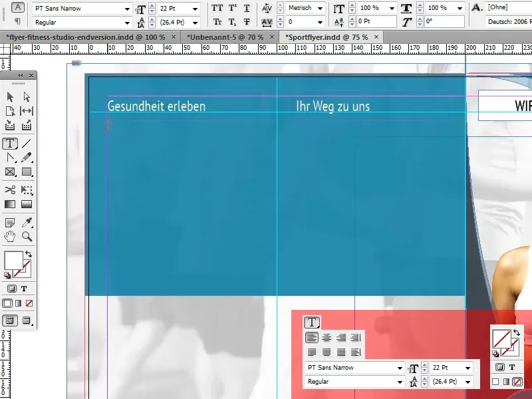Image resolution: width=532 pixels, height=399 pixels.
Task: Open the top Regular font style dropdown
Action: tap(127, 23)
